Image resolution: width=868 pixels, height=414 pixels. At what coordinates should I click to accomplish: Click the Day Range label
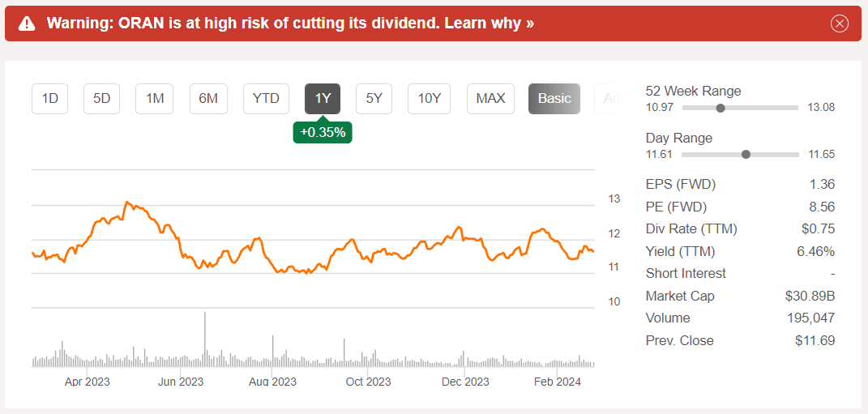click(x=678, y=138)
